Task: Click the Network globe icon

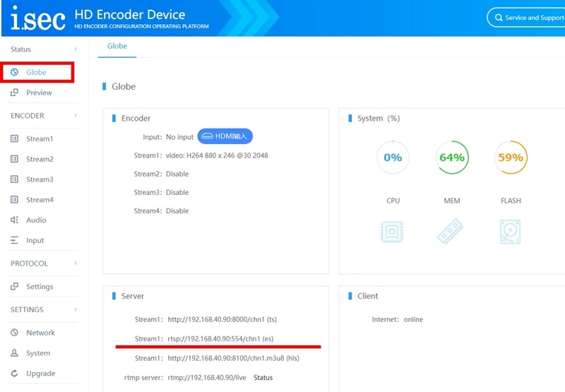Action: pyautogui.click(x=14, y=333)
